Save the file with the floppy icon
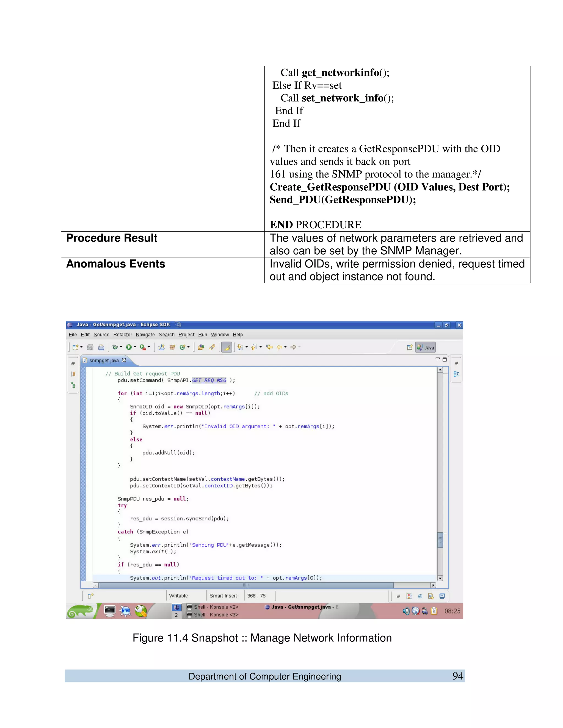 pyautogui.click(x=90, y=347)
